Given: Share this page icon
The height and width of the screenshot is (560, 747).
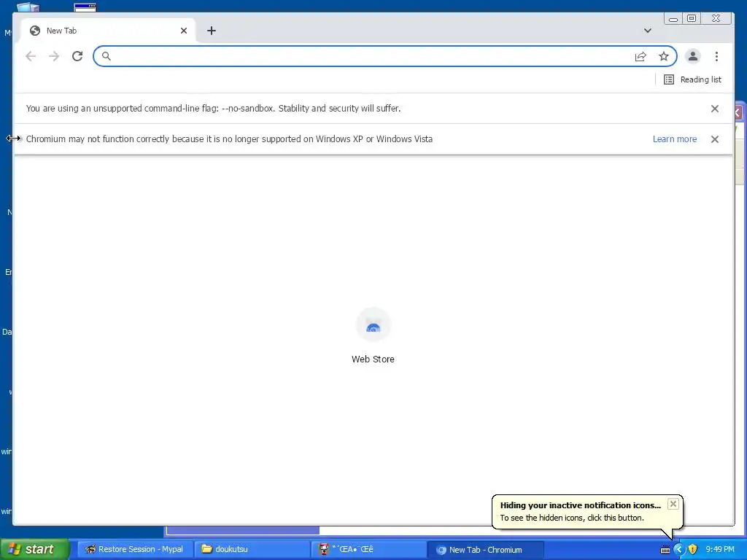Looking at the screenshot, I should (640, 57).
